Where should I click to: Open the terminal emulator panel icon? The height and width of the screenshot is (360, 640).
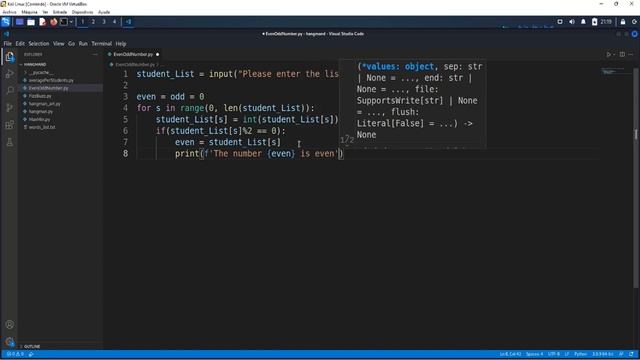(x=64, y=22)
